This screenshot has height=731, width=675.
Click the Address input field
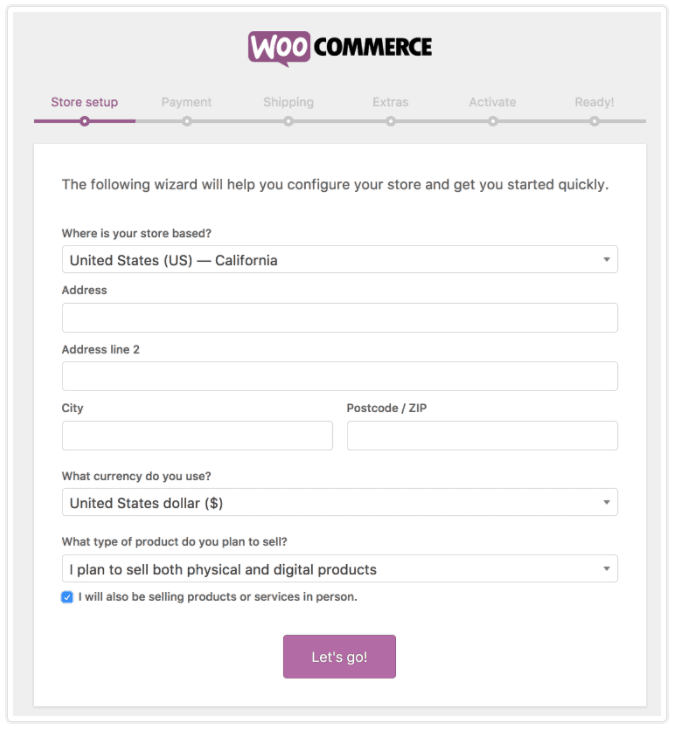[339, 318]
